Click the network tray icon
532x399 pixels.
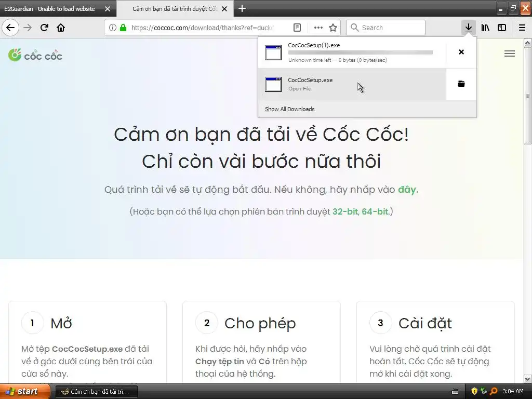point(484,391)
